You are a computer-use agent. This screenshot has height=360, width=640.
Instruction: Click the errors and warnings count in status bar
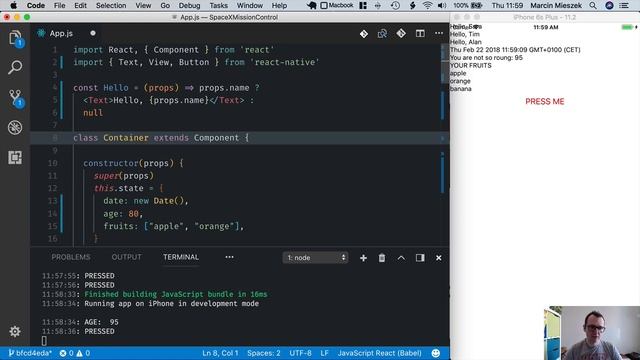click(75, 353)
